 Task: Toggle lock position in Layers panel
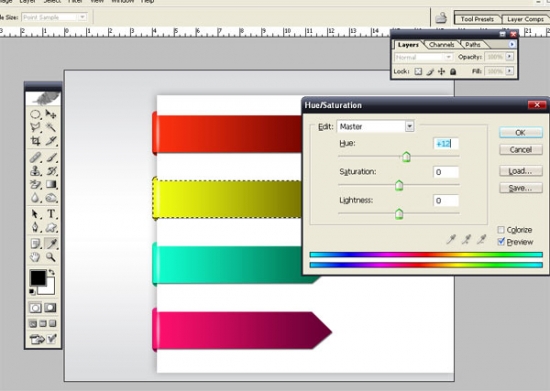(442, 72)
